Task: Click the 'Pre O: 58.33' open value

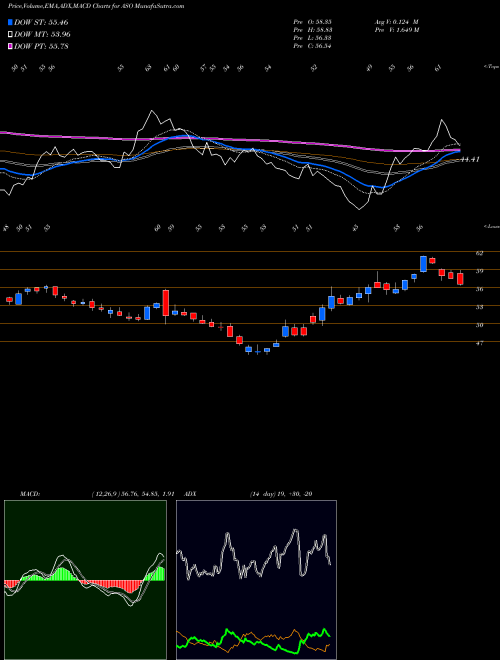Action: 313,22
